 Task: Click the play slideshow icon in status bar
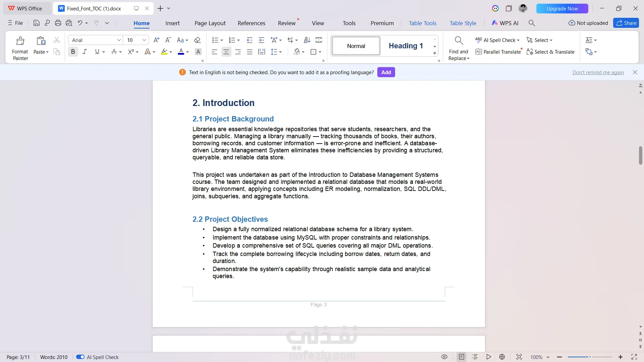click(x=489, y=357)
